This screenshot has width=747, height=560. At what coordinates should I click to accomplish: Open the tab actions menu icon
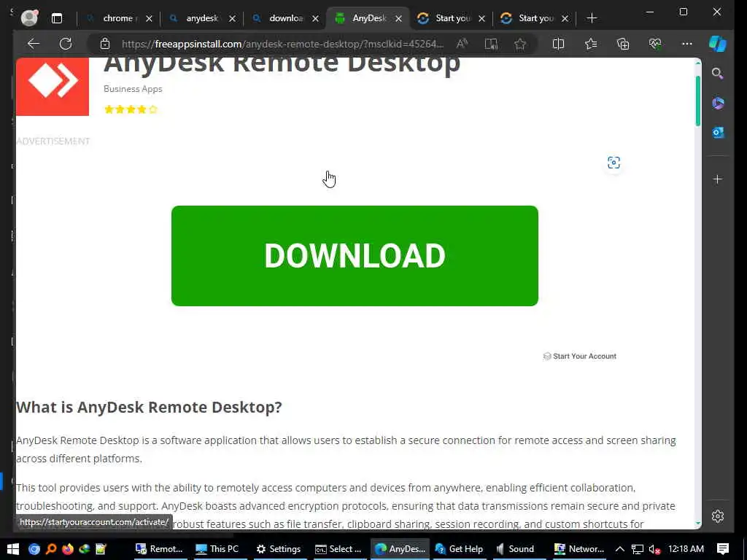coord(57,18)
